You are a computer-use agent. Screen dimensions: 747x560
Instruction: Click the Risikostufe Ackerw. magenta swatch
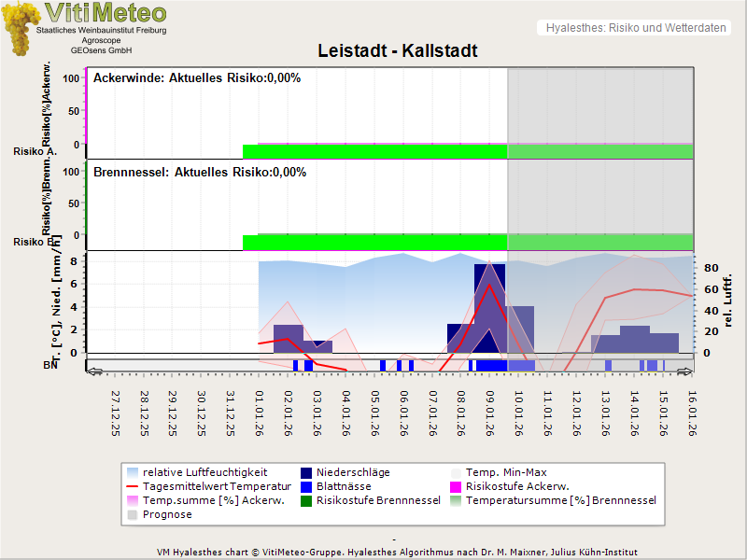point(457,486)
